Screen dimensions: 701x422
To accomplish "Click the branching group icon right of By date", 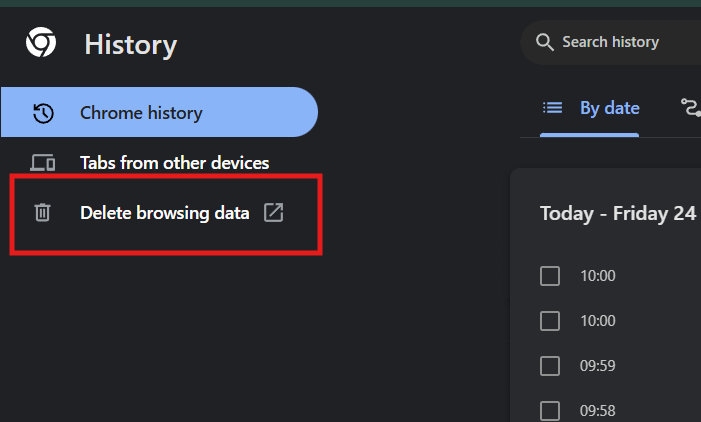I will [691, 108].
